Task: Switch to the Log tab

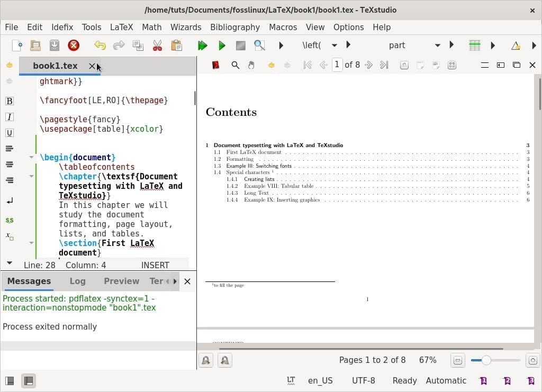Action: (x=77, y=281)
